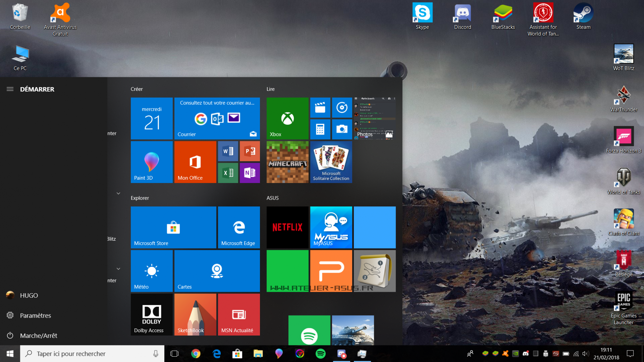Collapse the DÉMARRER hamburger menu
Image resolution: width=644 pixels, height=362 pixels.
point(10,89)
